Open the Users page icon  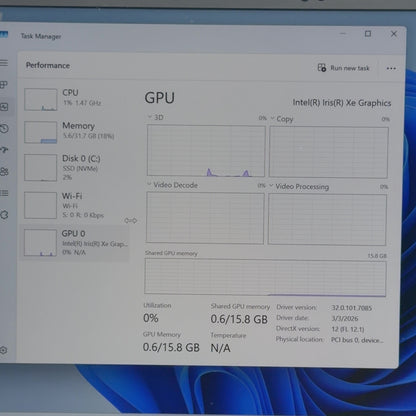(x=4, y=172)
